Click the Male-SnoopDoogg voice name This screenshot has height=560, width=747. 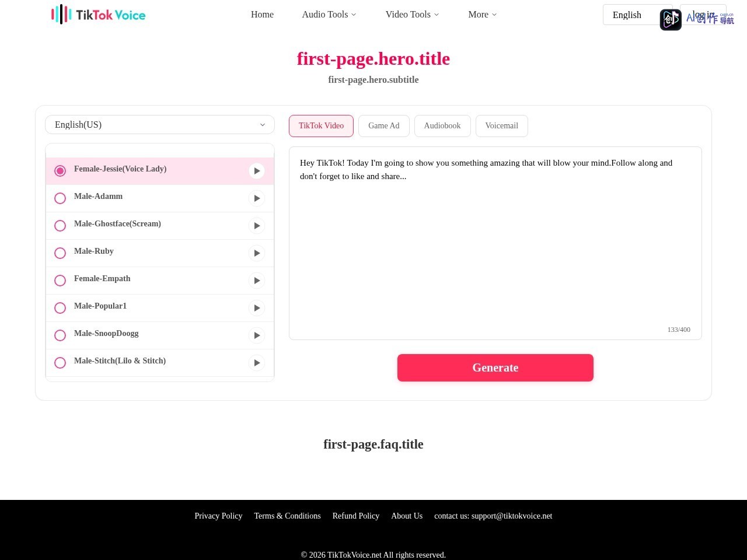pos(106,333)
